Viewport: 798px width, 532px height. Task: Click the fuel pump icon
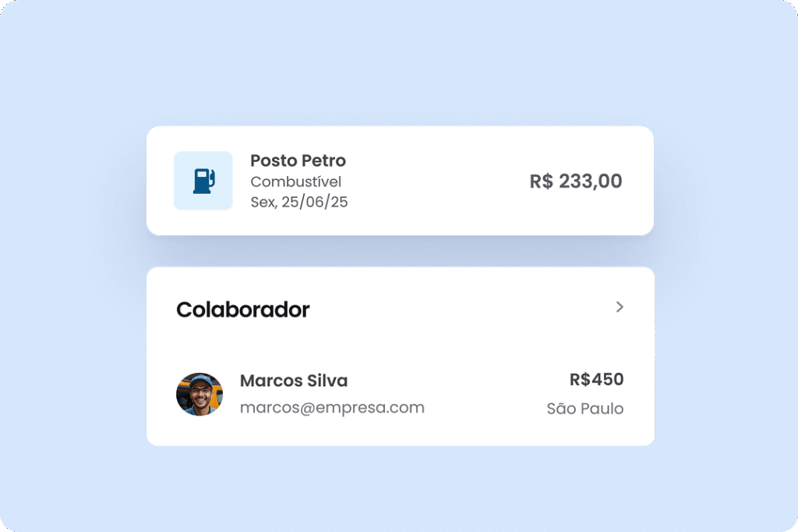(x=203, y=181)
